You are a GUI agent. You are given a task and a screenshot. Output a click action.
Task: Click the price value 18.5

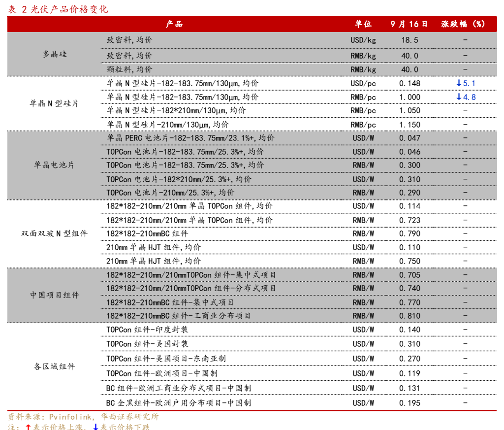[x=410, y=40]
